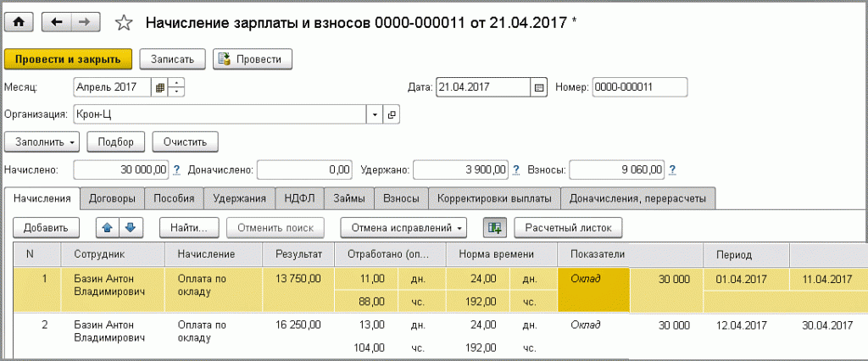868x361 pixels.
Task: Open Расчетный листок report
Action: click(569, 227)
